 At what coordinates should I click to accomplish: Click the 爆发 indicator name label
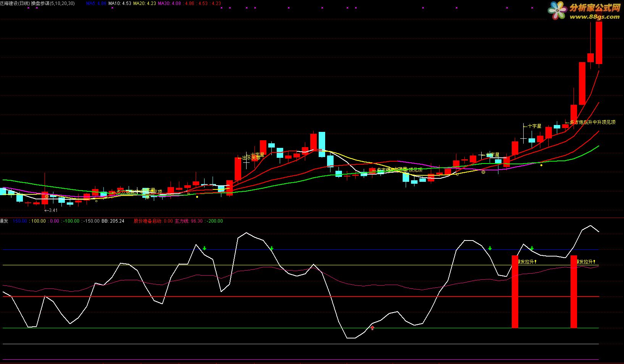[x=4, y=221]
